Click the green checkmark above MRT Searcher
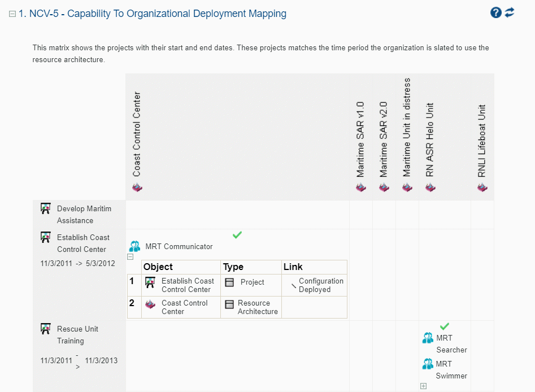The image size is (535, 392). tap(445, 326)
